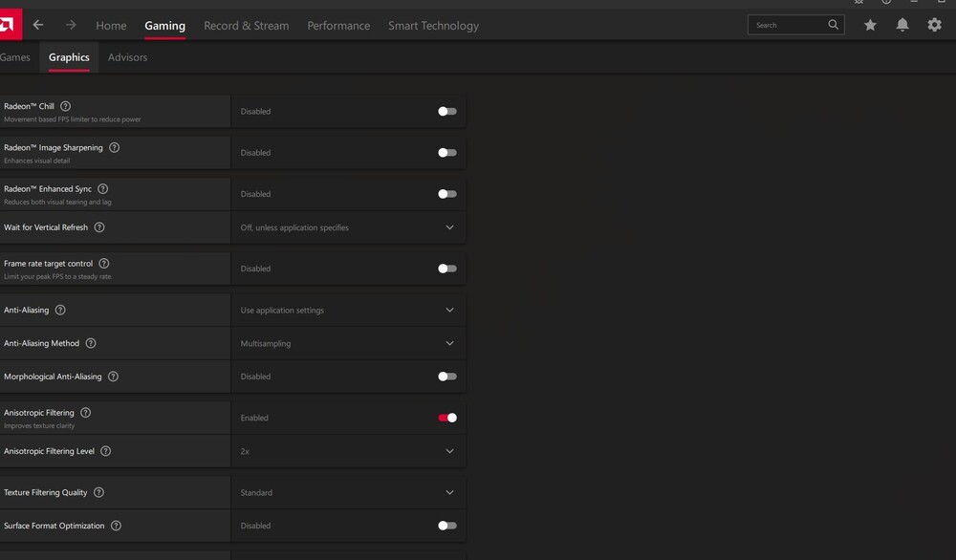Open the notifications bell
The image size is (956, 560).
click(x=902, y=26)
